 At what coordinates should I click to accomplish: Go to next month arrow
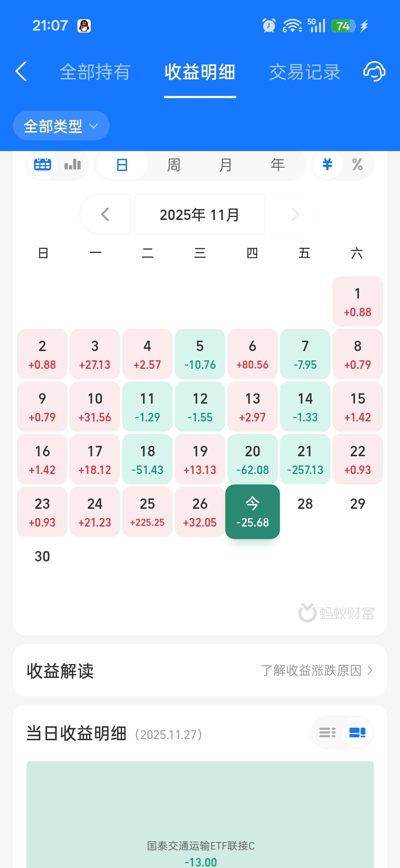click(x=295, y=214)
